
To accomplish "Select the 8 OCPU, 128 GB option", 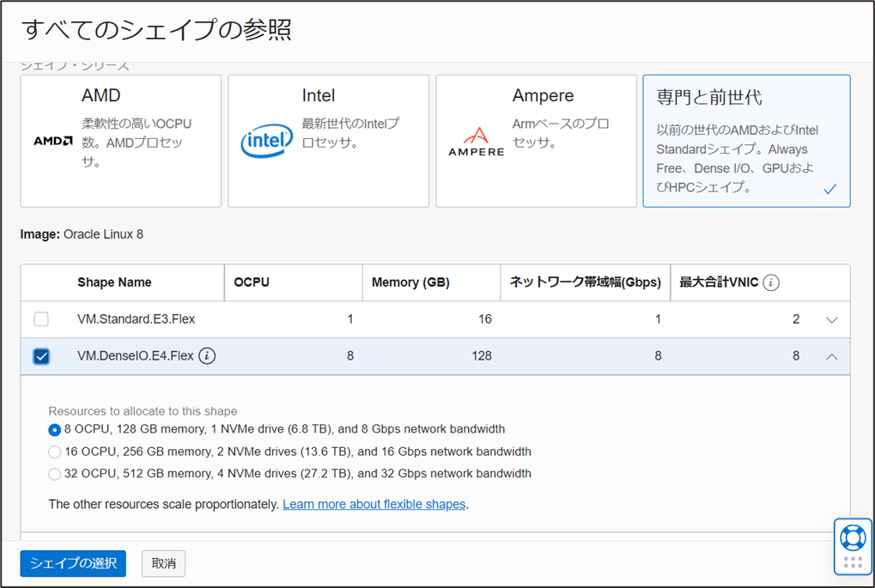I will click(55, 430).
